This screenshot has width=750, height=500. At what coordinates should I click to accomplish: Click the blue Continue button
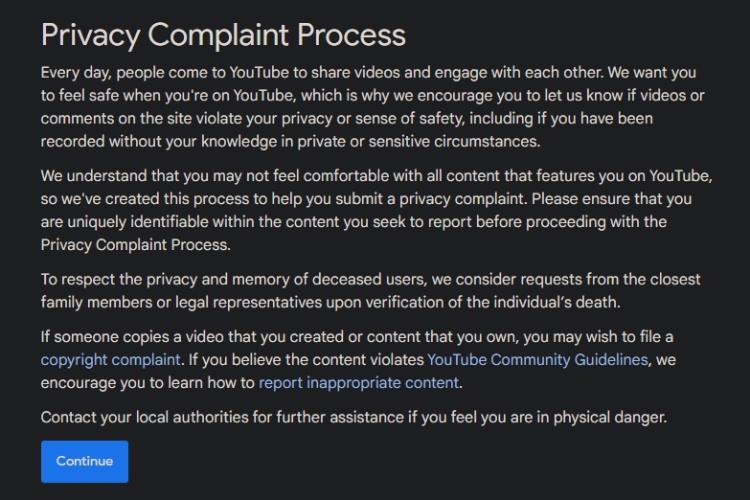click(x=84, y=461)
